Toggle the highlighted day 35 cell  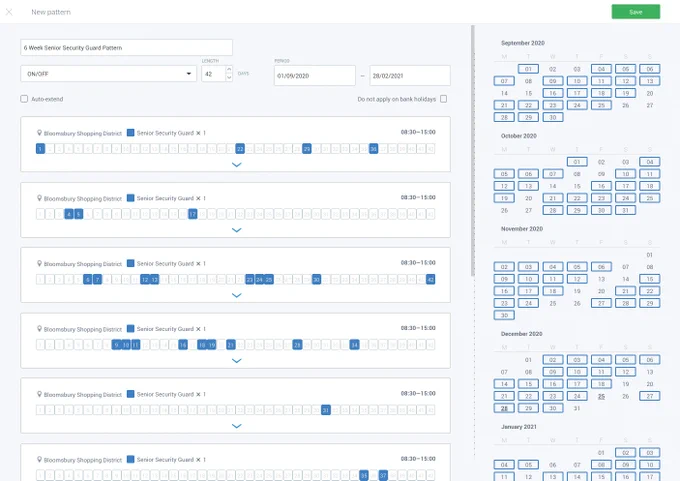[x=364, y=475]
